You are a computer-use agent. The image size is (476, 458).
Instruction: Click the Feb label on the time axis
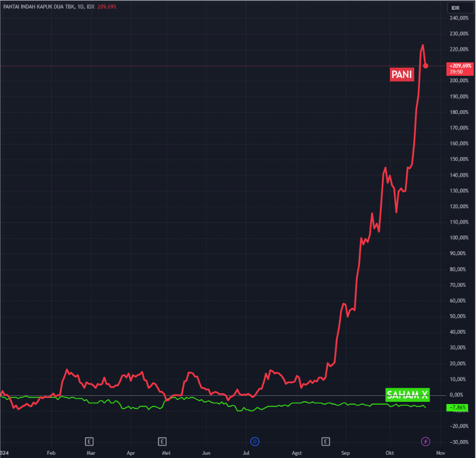pos(51,453)
